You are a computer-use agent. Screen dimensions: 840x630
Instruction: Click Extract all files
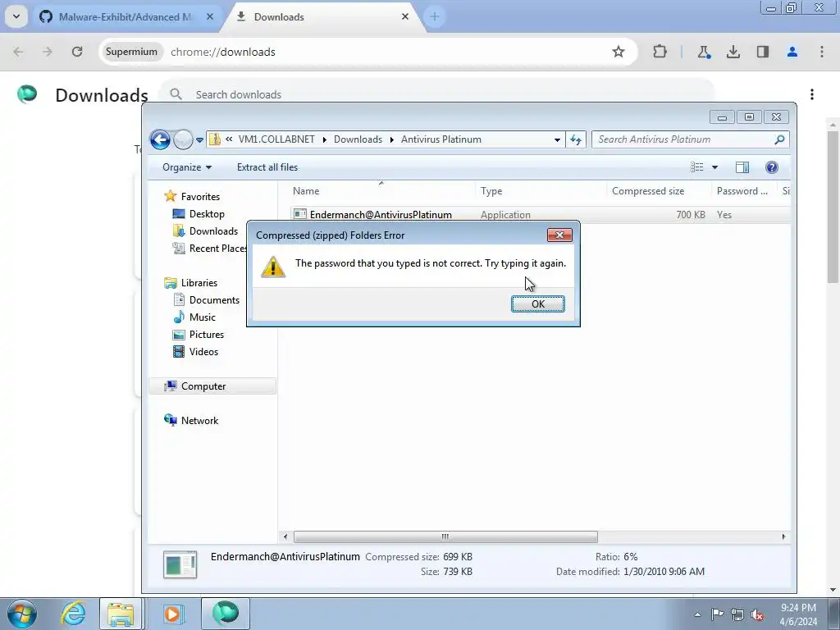click(x=267, y=167)
